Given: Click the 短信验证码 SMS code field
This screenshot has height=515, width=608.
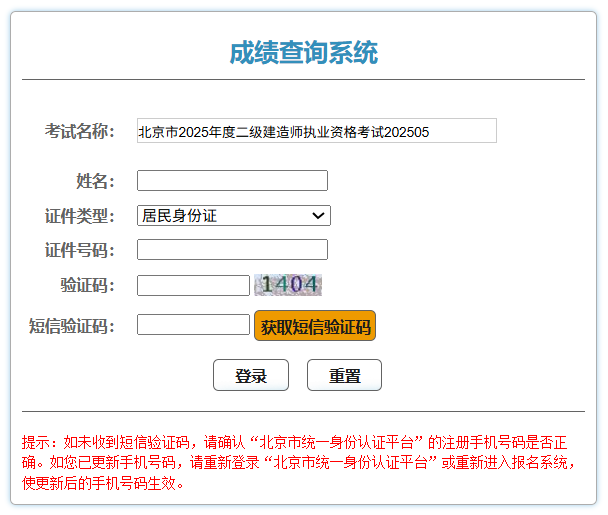Looking at the screenshot, I should pyautogui.click(x=193, y=325).
